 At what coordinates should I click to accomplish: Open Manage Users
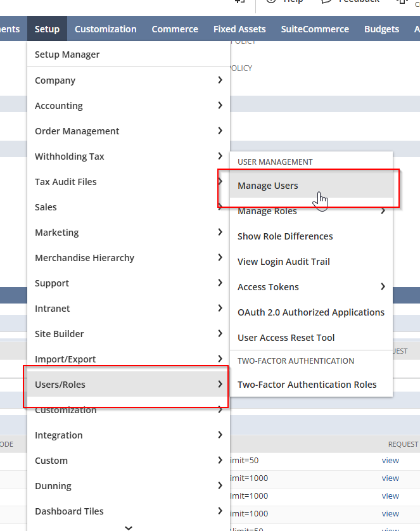267,186
